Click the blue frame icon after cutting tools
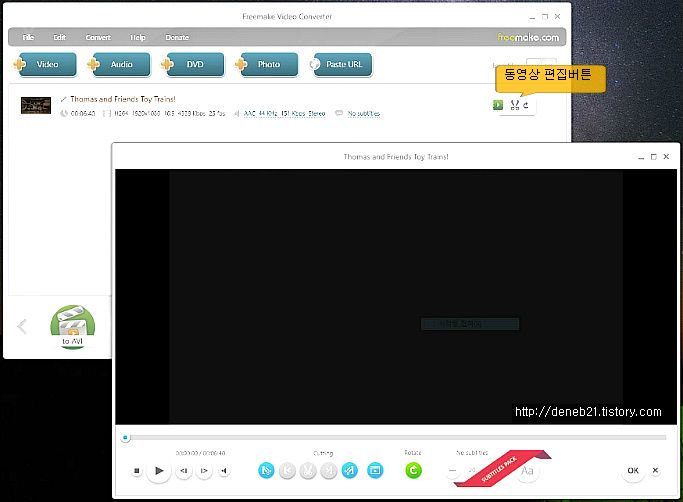The width and height of the screenshot is (683, 502). (375, 471)
